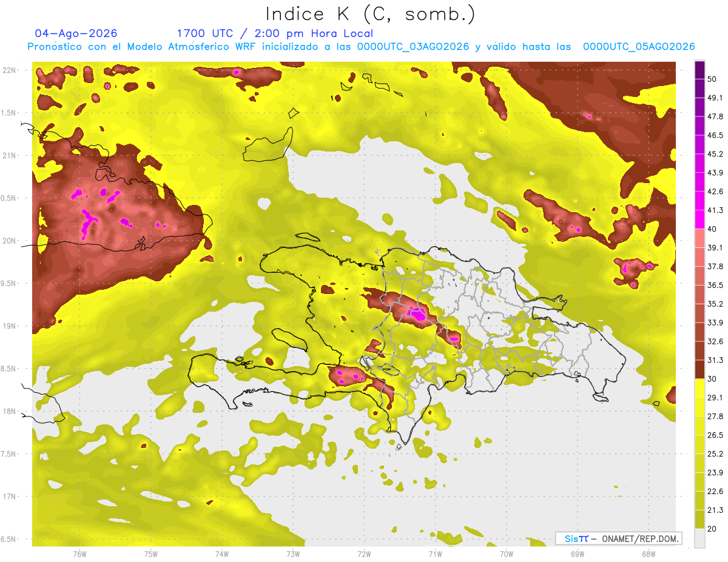Viewport: 728px width, 562px height.
Task: Select the longitude label "75W"
Action: point(151,554)
